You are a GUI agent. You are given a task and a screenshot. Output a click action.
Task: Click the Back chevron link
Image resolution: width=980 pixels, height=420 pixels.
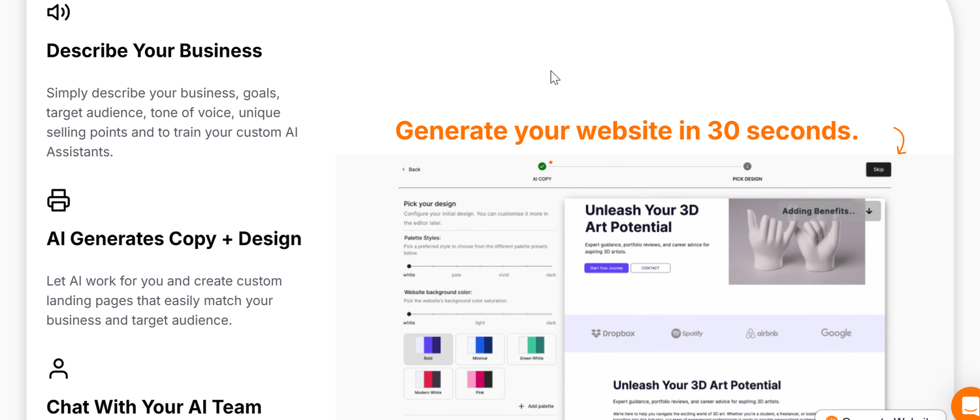click(412, 169)
